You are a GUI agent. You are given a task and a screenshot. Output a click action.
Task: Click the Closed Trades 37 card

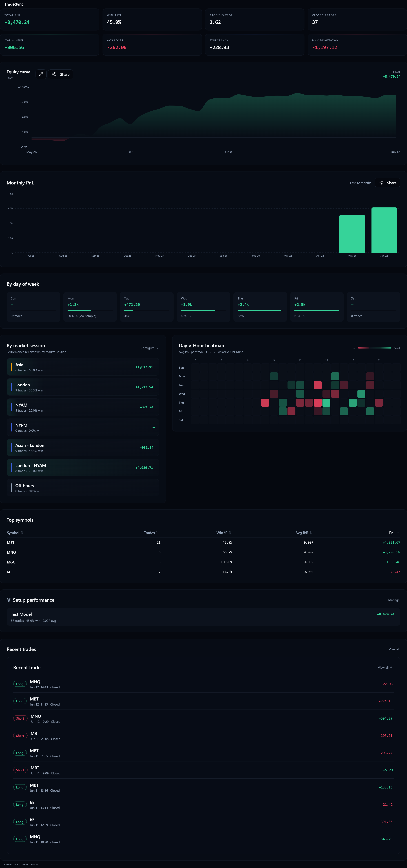pyautogui.click(x=357, y=19)
